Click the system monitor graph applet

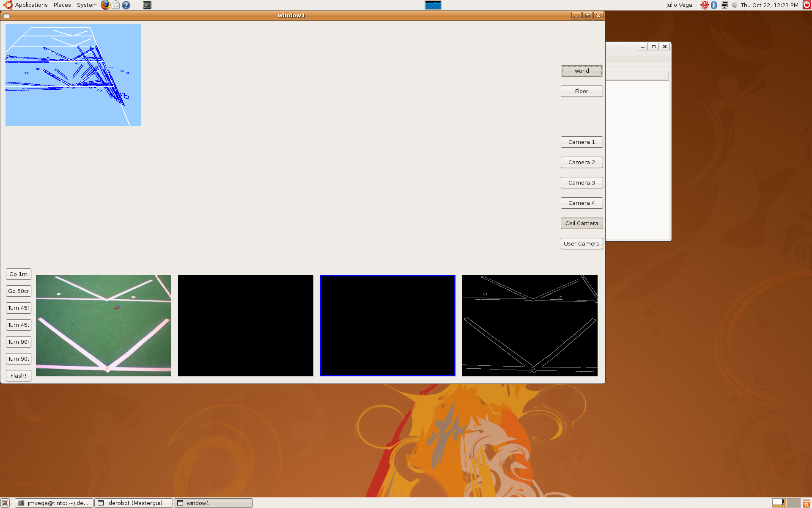click(x=433, y=5)
